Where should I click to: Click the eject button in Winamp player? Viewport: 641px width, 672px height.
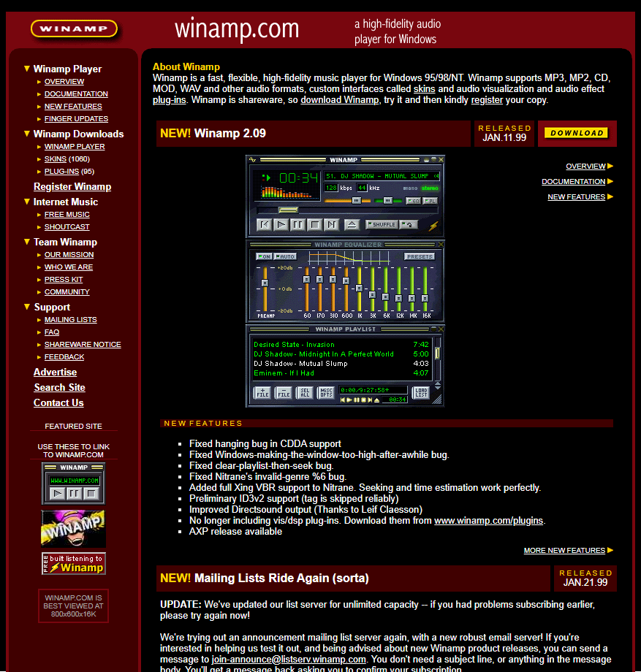point(352,224)
